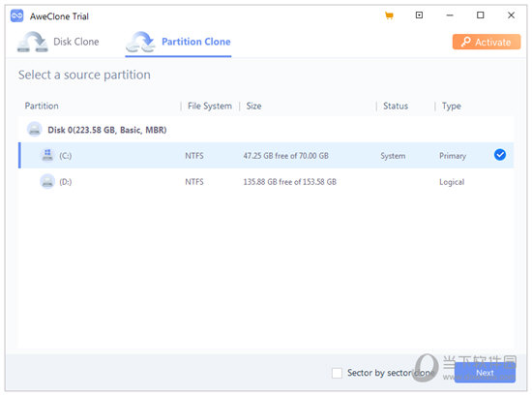
Task: Select the (C:) partition label
Action: pos(66,156)
